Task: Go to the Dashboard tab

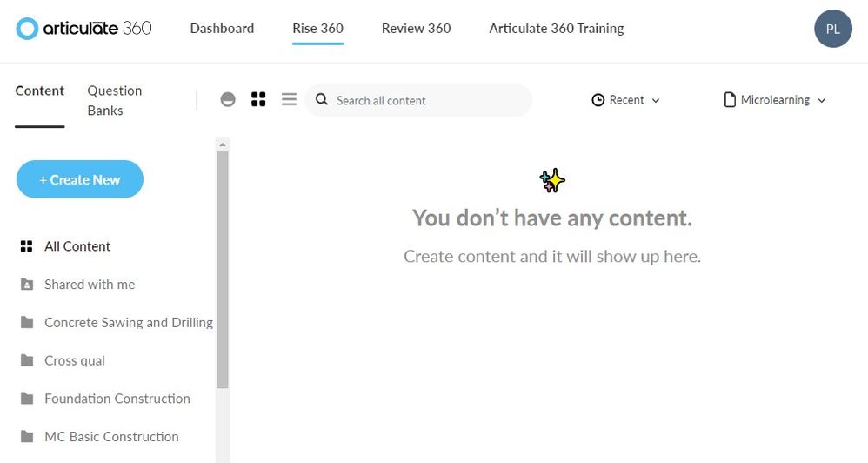Action: pyautogui.click(x=222, y=28)
